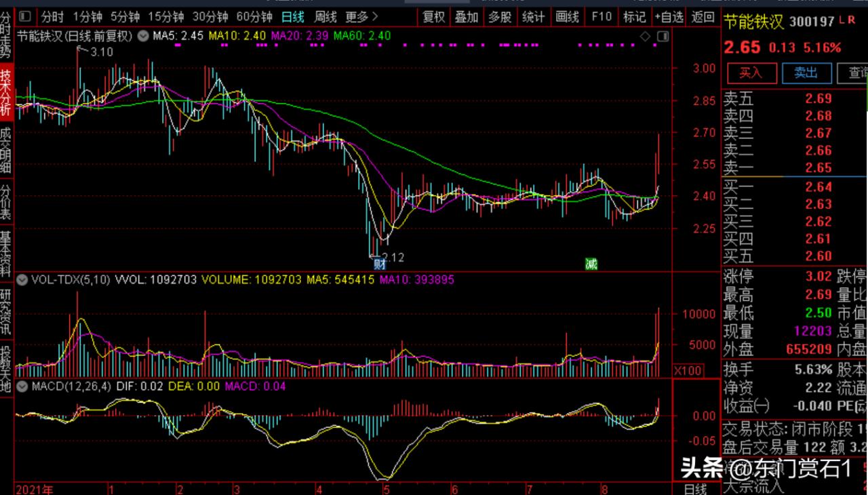The width and height of the screenshot is (868, 495).
Task: Open the 成交明细 sidebar tab
Action: [6, 151]
